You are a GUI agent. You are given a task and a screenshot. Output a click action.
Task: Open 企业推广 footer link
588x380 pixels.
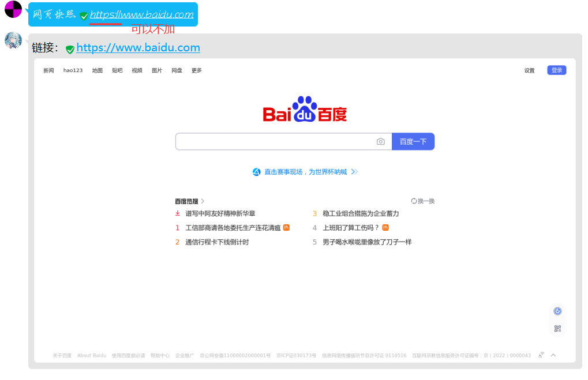[185, 355]
